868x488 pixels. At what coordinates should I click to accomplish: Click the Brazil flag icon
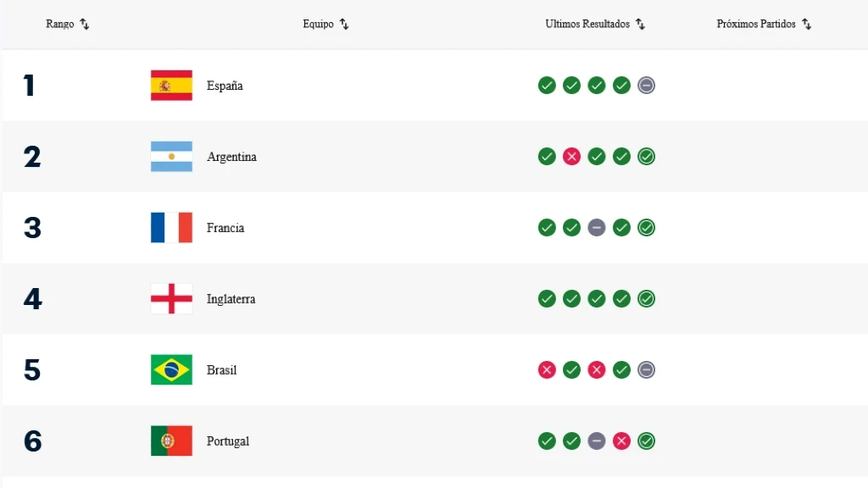click(171, 370)
